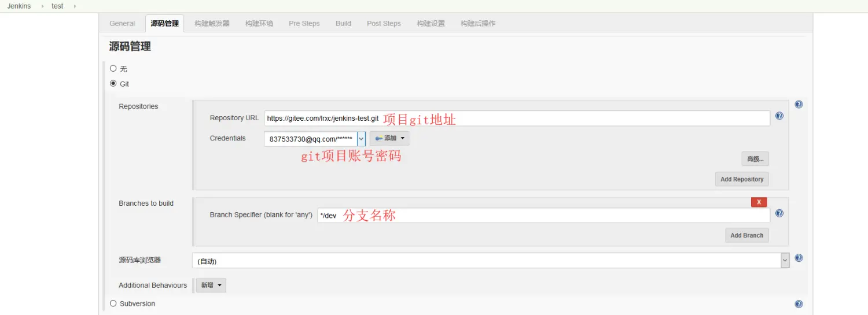This screenshot has width=868, height=315.
Task: Click the Repositories label
Action: [x=138, y=106]
